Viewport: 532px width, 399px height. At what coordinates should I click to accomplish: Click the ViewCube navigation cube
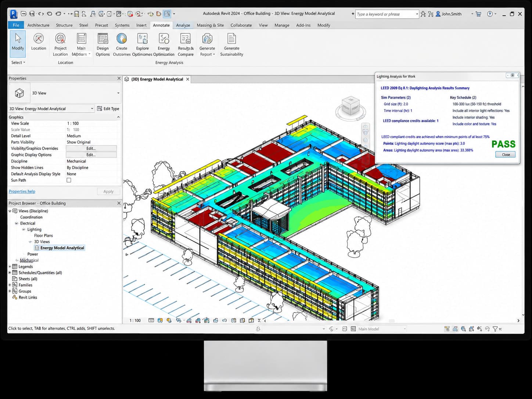(x=351, y=106)
